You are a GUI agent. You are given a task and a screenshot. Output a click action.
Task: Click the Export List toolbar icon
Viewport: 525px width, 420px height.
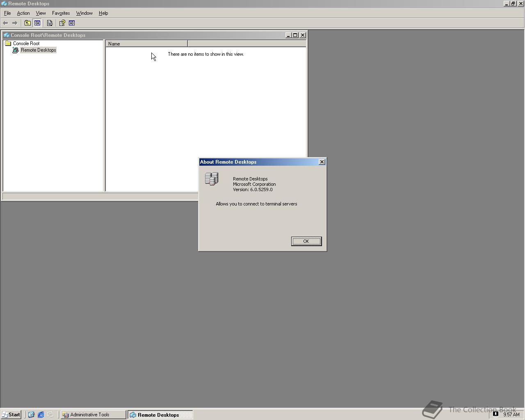click(x=50, y=23)
